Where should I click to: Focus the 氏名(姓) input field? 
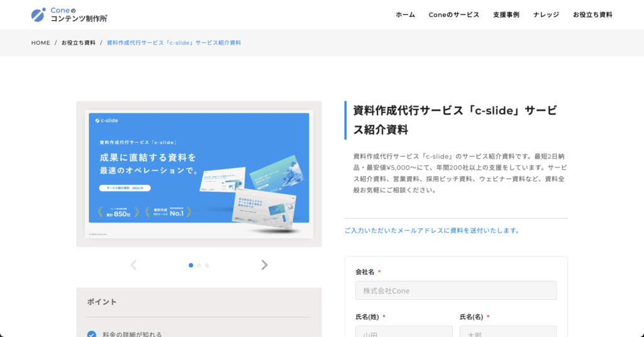404,332
